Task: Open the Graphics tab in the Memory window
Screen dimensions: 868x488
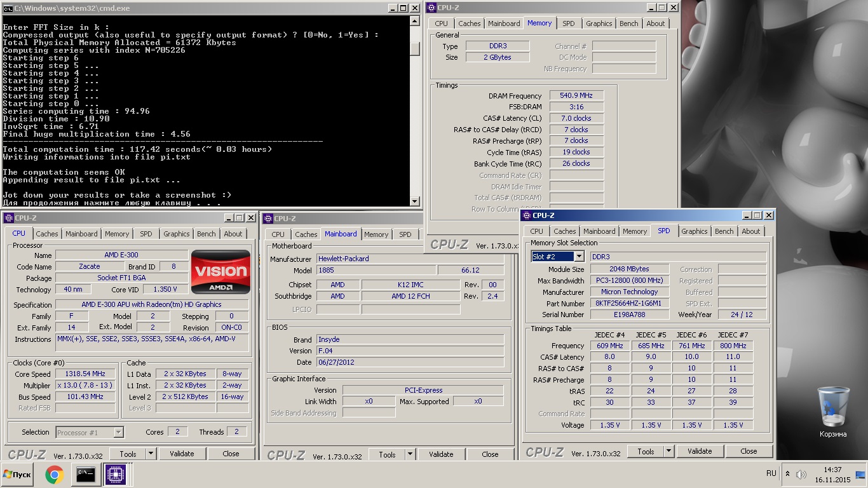Action: (599, 24)
